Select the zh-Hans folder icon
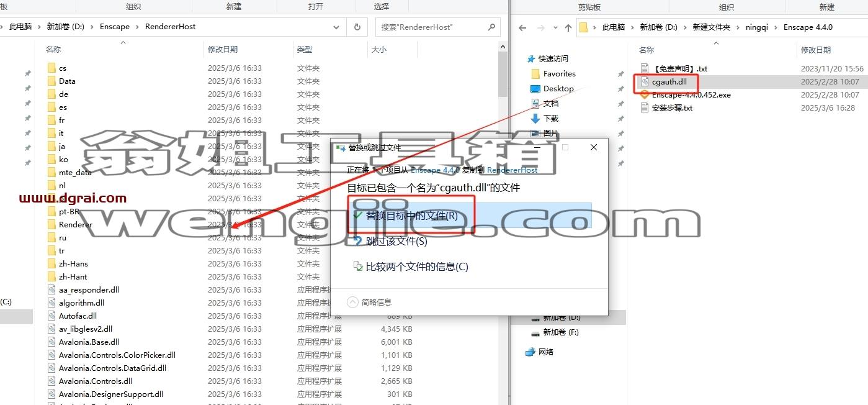Viewport: 868px width, 405px height. point(52,264)
